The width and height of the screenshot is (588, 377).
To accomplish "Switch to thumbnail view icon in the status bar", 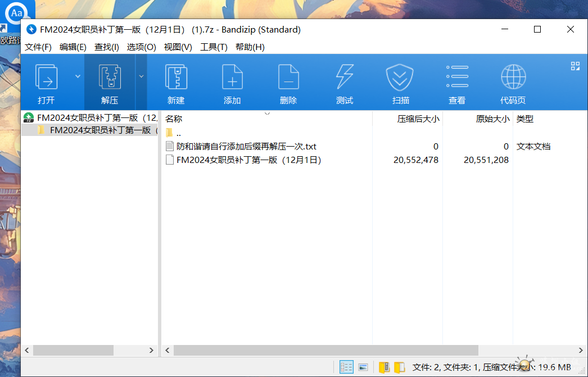I will (x=363, y=367).
